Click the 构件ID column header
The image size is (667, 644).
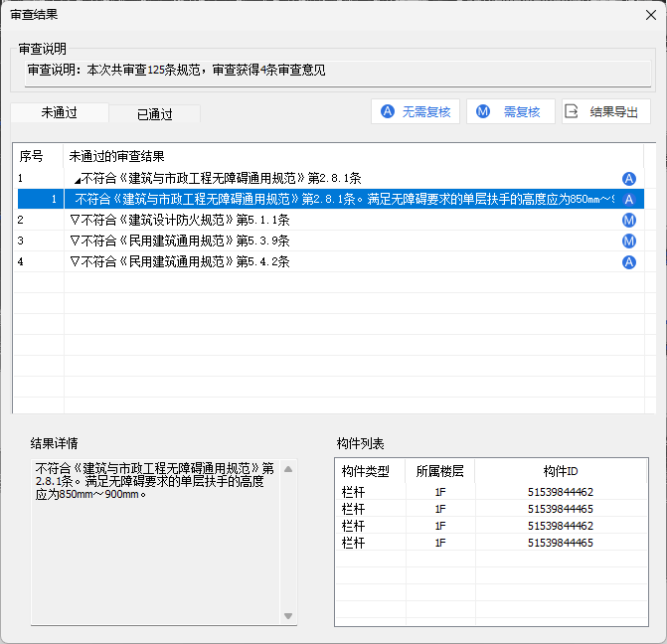coord(561,471)
